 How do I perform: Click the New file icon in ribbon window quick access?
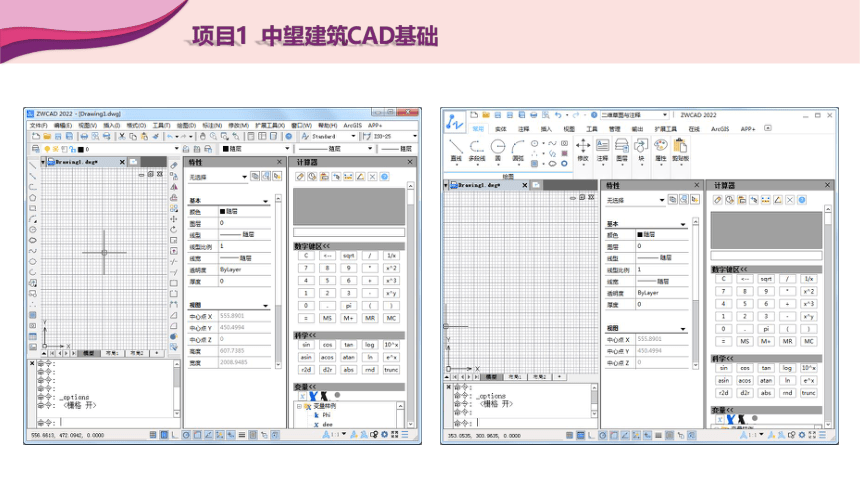pos(474,115)
